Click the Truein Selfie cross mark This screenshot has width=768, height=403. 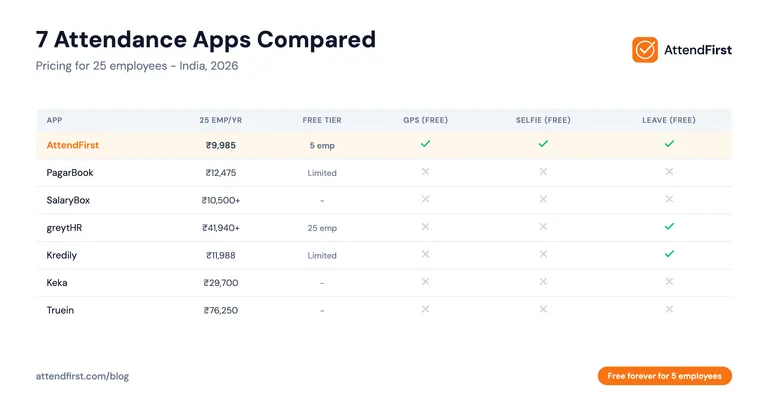click(x=543, y=309)
